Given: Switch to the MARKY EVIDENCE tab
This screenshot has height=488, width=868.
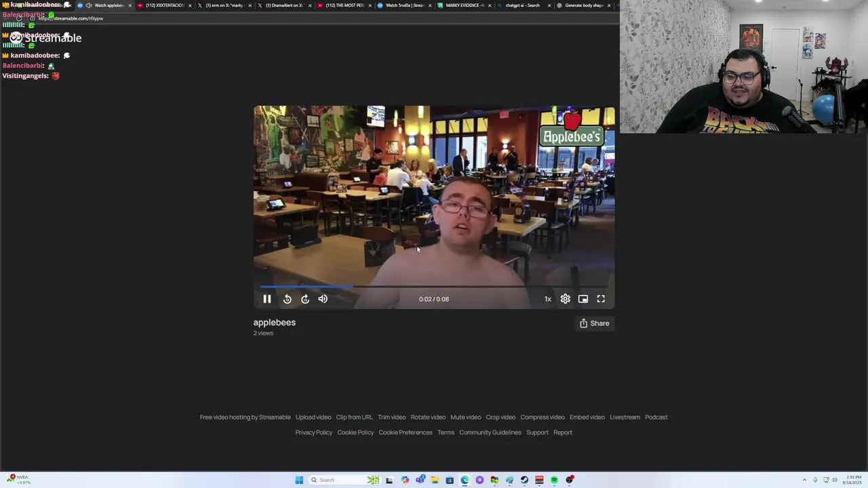Looking at the screenshot, I should [x=463, y=5].
